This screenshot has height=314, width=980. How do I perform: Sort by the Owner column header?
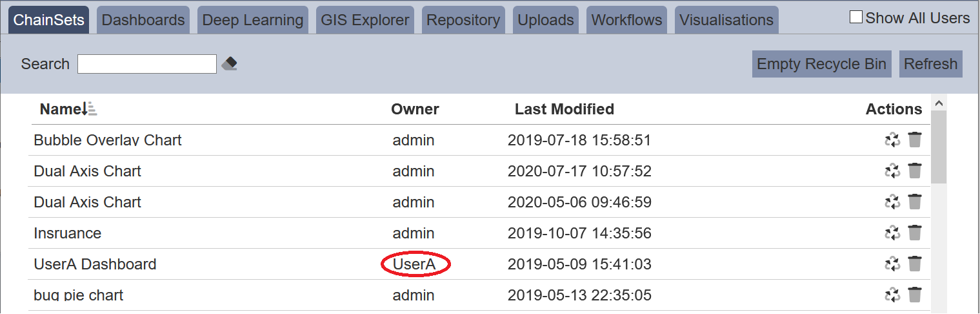(x=415, y=109)
